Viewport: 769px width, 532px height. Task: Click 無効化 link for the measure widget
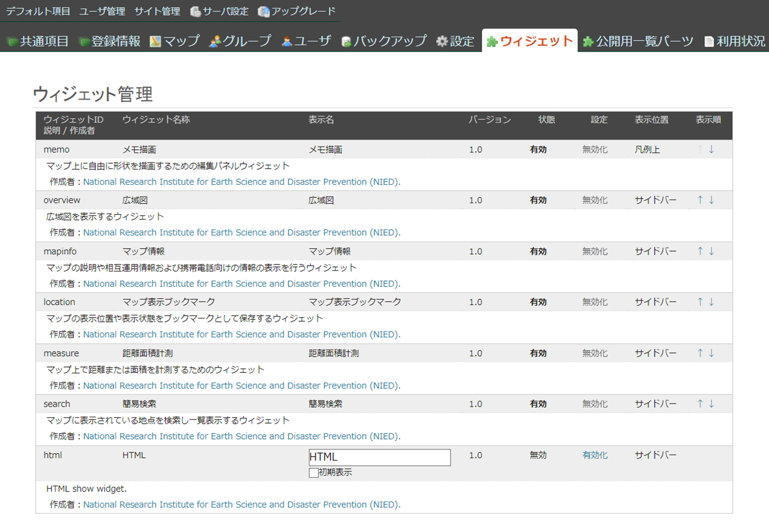[595, 353]
